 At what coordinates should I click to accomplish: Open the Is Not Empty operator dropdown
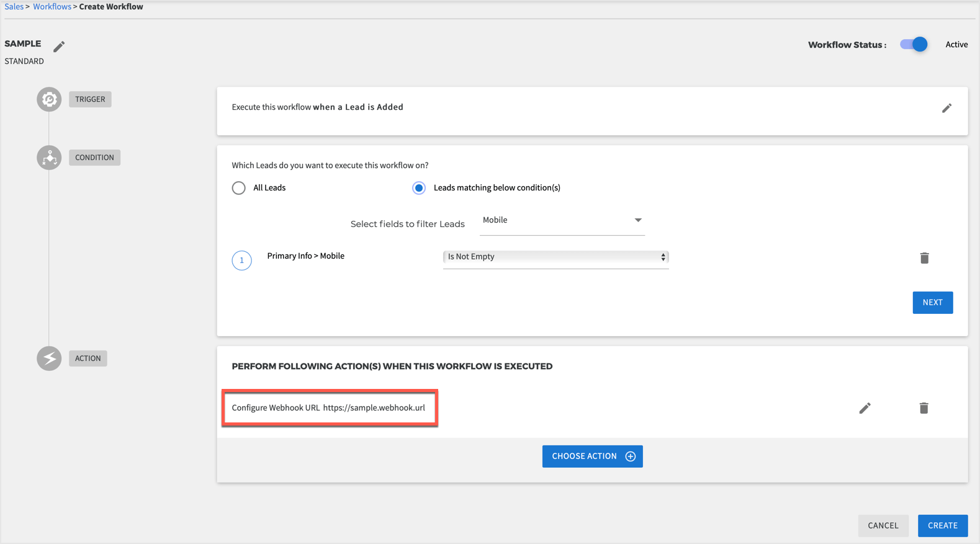555,257
